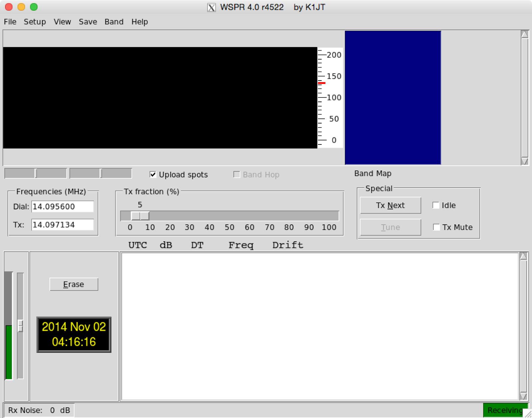Click the UTC column header
This screenshot has height=418, width=532.
tap(138, 245)
